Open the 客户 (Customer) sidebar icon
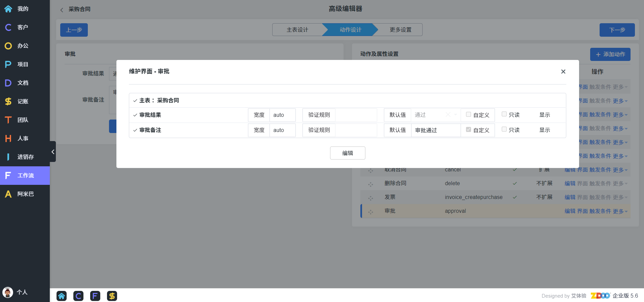Viewport: 644px width, 302px height. pos(8,27)
